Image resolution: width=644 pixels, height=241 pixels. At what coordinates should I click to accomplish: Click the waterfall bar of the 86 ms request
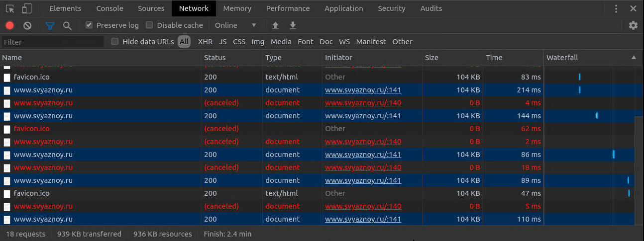pos(614,155)
